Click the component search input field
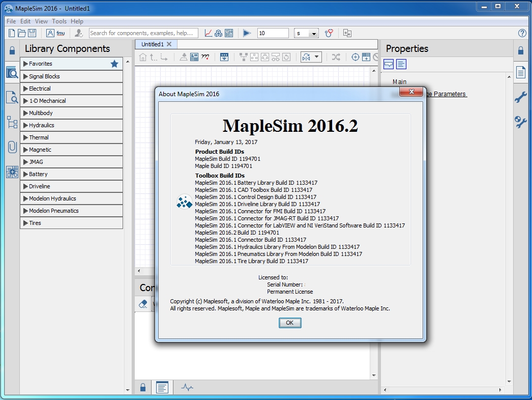Image resolution: width=532 pixels, height=400 pixels. tap(143, 33)
